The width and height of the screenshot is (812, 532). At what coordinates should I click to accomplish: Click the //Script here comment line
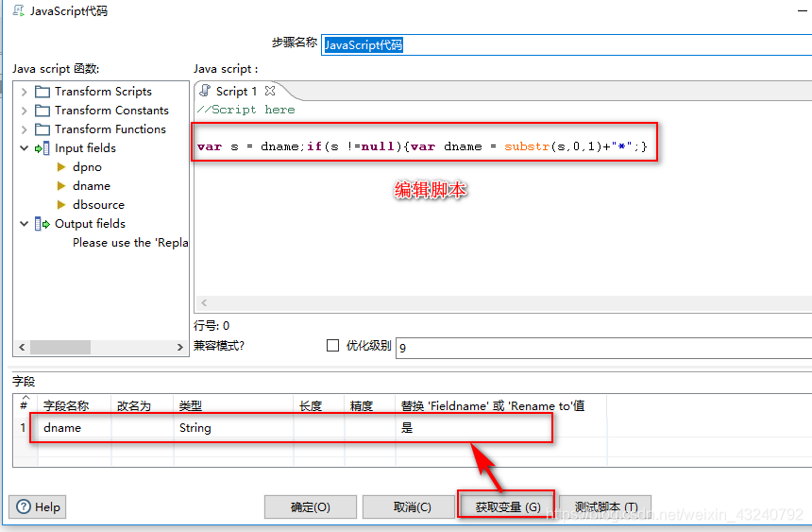pos(245,110)
